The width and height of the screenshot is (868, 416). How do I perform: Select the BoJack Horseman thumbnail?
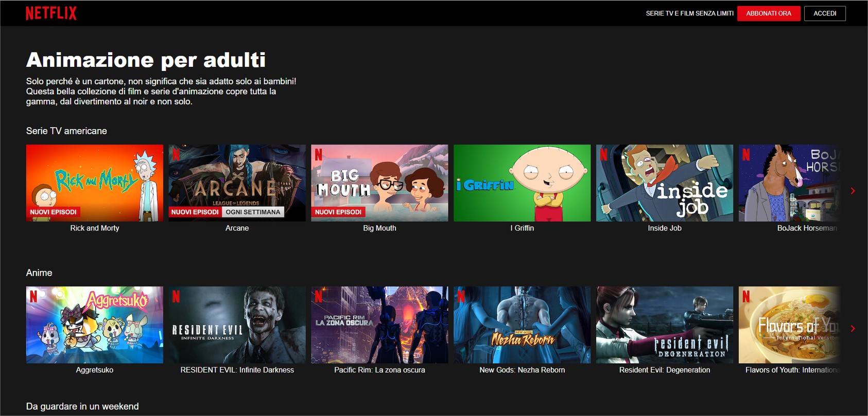(x=789, y=183)
